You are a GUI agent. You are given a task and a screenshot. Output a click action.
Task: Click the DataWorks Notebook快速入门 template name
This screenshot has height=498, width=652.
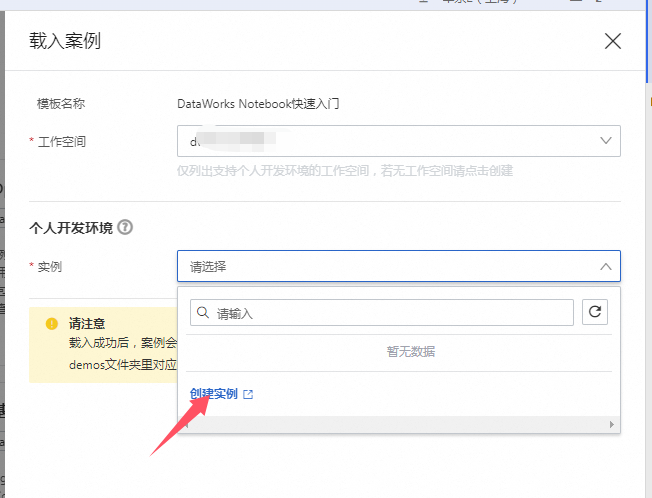coord(258,104)
